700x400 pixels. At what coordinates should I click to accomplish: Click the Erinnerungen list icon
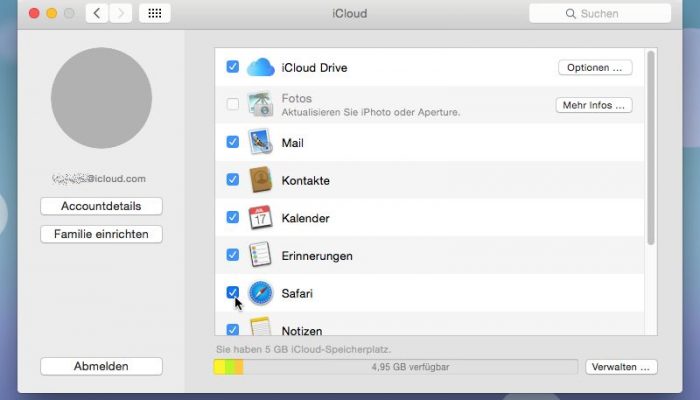(261, 255)
